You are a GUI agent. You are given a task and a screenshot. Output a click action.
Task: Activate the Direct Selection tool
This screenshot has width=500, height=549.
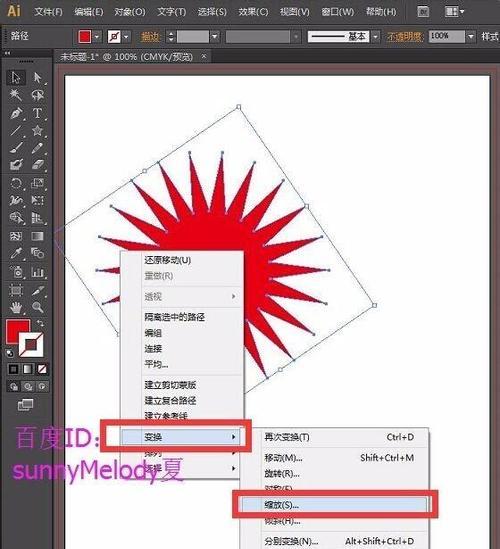pos(37,77)
